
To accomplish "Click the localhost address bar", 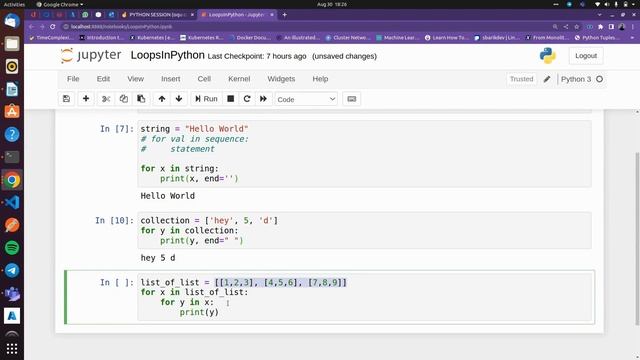I will pos(306,27).
